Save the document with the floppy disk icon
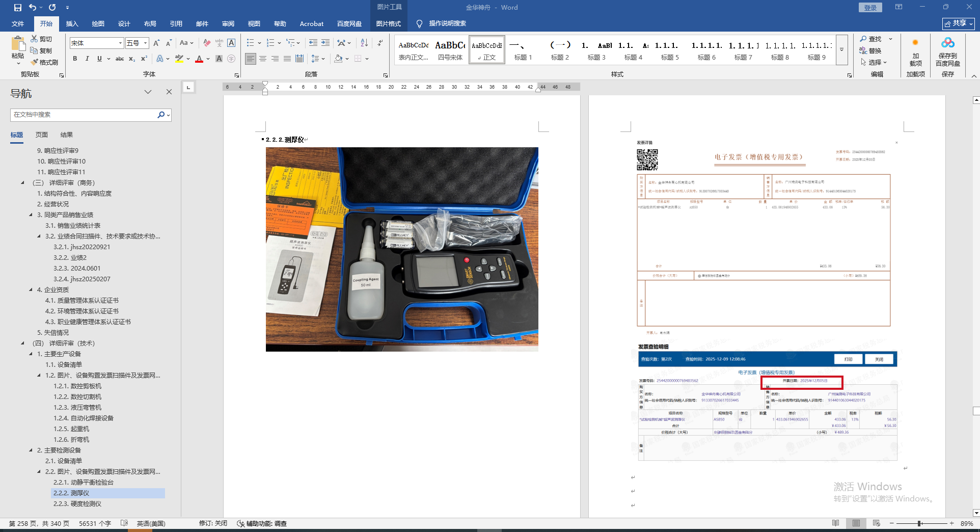 [x=18, y=8]
